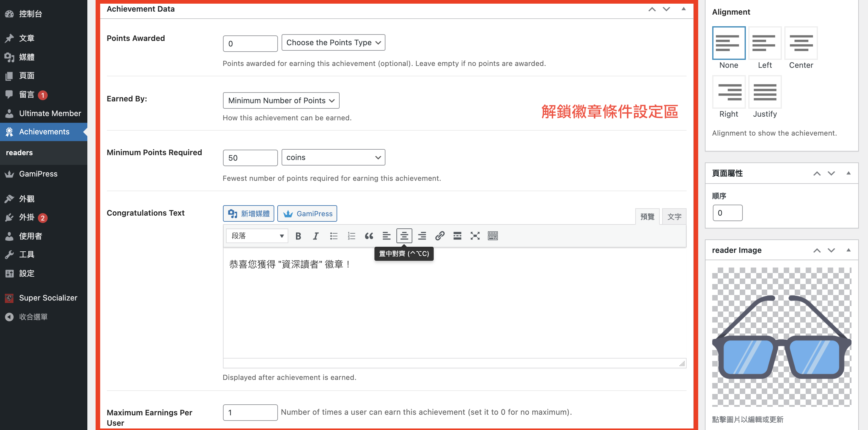Open Earned By Minimum Number of Points dropdown

281,100
